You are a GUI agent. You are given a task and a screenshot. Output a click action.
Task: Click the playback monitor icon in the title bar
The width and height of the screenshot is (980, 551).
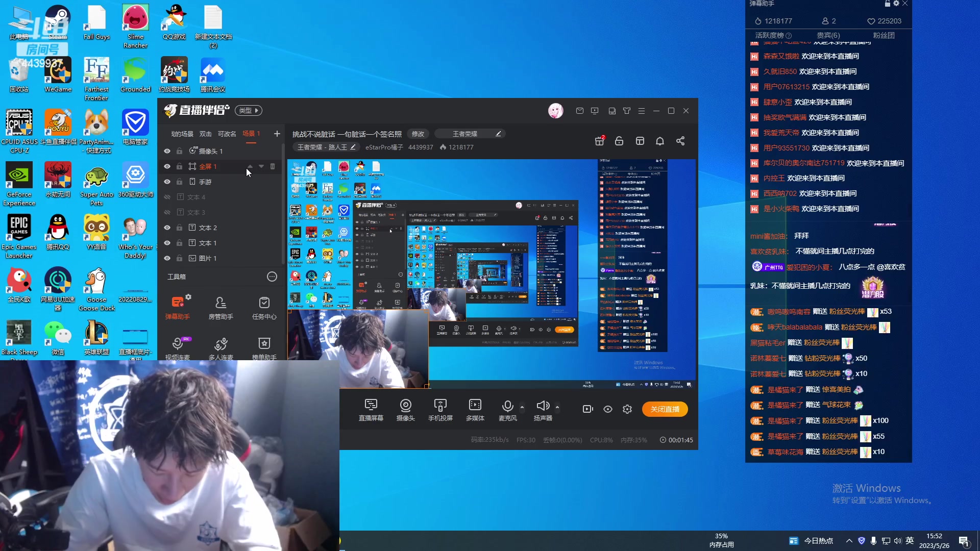595,111
